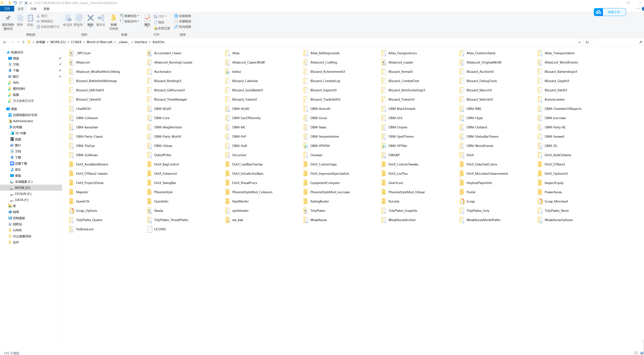Click the 剪切 (Cut) icon
The height and width of the screenshot is (355, 644).
tap(38, 16)
